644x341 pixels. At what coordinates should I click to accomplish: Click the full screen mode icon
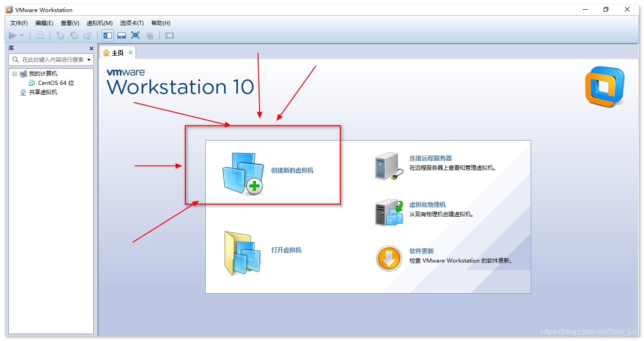click(135, 35)
